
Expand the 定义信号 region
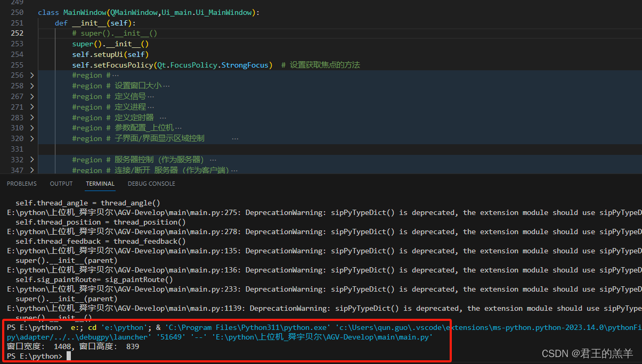pos(31,96)
